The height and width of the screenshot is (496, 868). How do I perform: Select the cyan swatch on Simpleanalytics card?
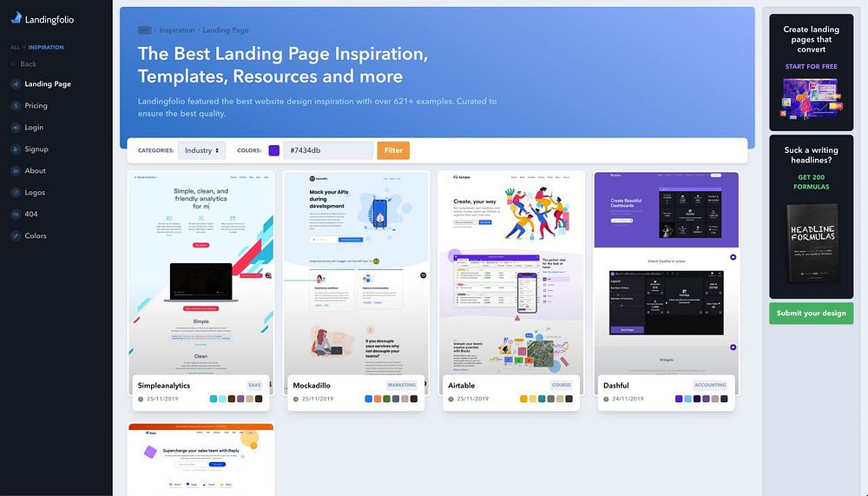[x=214, y=399]
